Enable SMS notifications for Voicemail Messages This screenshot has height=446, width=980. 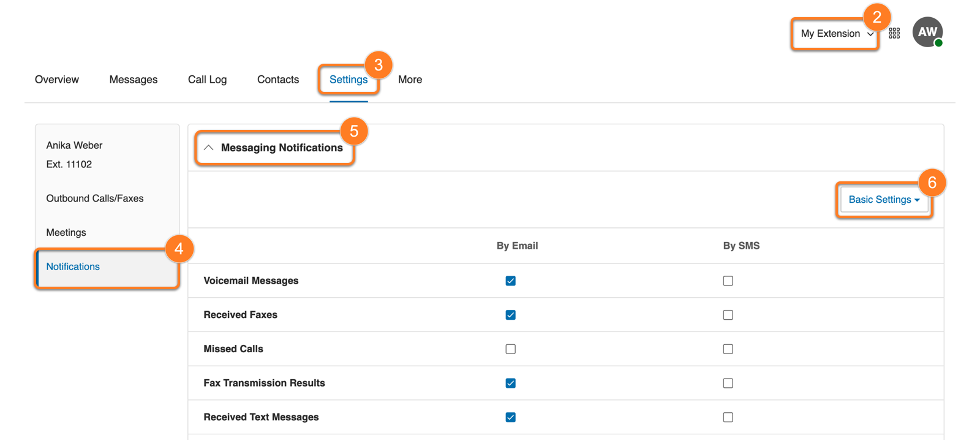pos(728,281)
